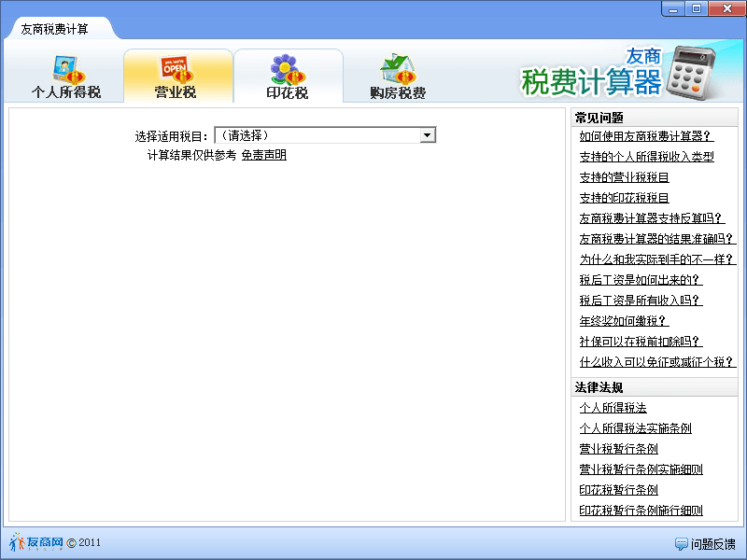Viewport: 747px width, 560px height.
Task: Close the 友商税费计算 window
Action: pos(727,9)
